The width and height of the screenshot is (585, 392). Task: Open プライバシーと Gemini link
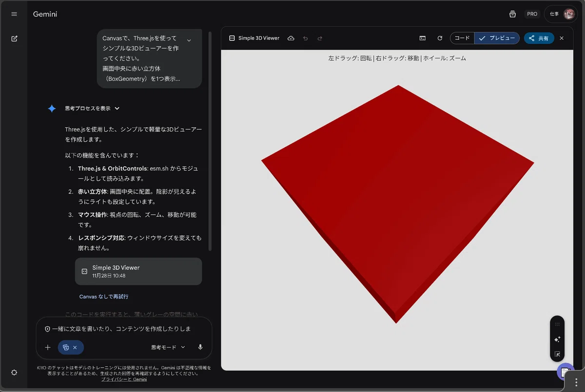coord(124,379)
